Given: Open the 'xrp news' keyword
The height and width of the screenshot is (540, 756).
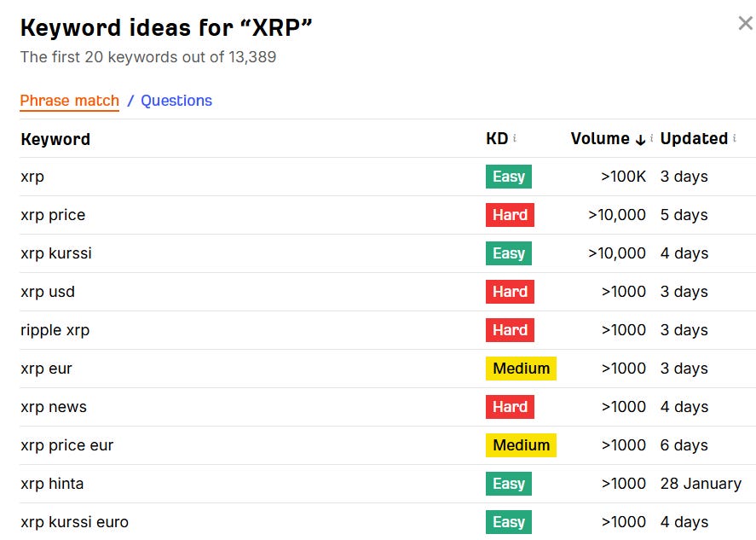Looking at the screenshot, I should (x=54, y=407).
